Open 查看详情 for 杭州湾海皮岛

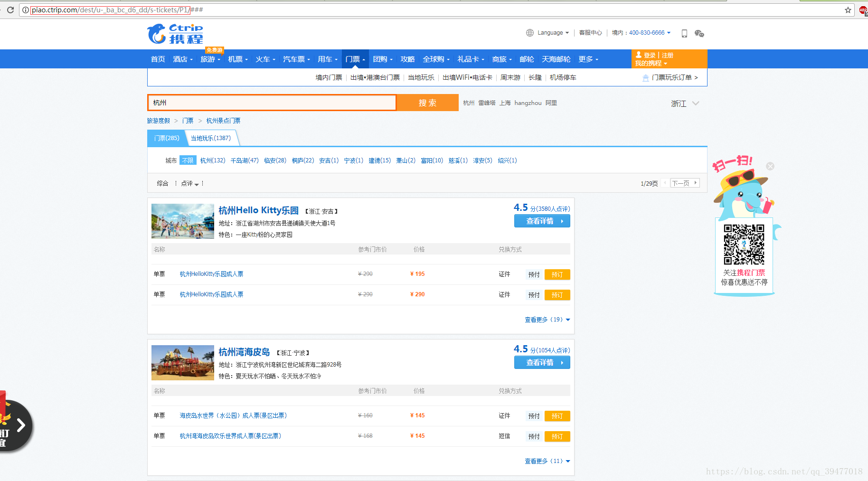coord(542,362)
